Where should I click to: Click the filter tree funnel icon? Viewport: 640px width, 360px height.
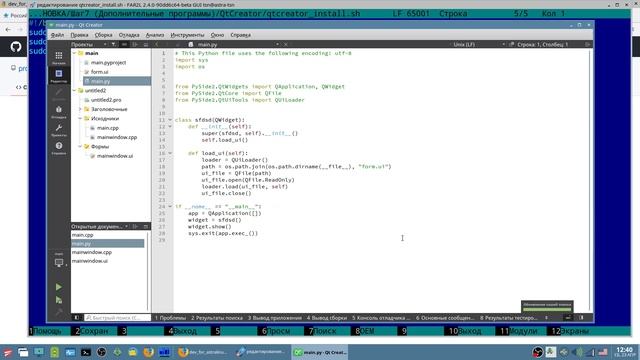point(113,44)
